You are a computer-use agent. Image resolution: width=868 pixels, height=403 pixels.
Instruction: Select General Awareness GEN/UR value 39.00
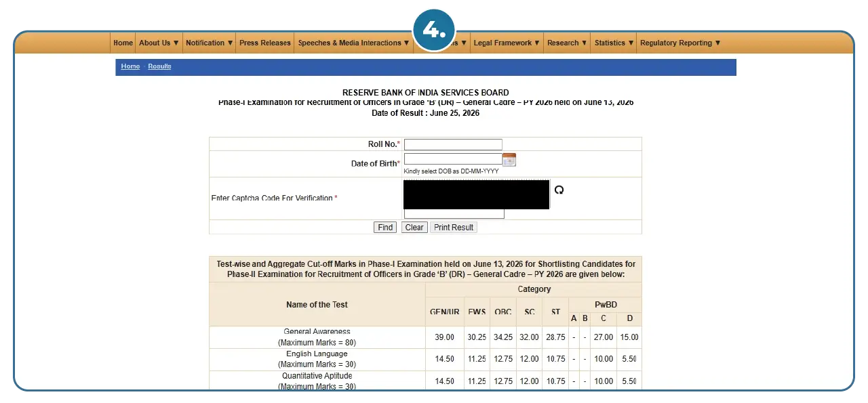(445, 337)
